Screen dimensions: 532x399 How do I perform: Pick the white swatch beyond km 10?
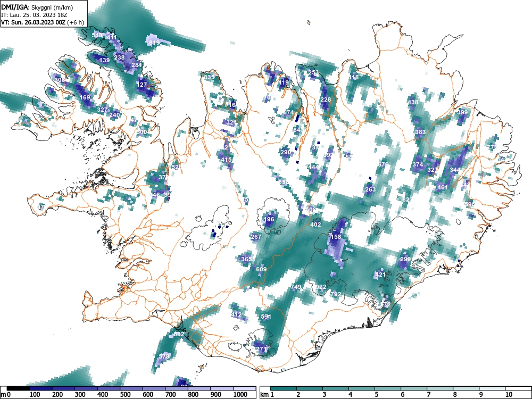(x=518, y=388)
